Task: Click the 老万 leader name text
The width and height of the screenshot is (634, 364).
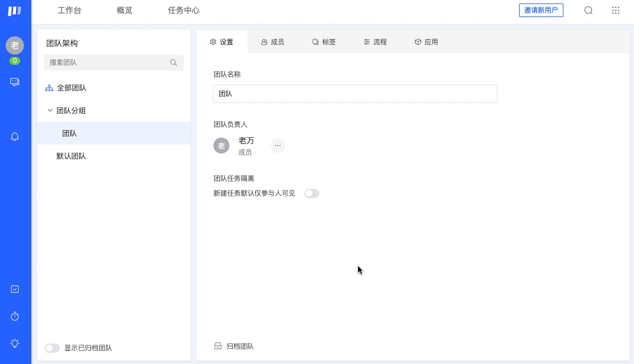Action: click(246, 140)
